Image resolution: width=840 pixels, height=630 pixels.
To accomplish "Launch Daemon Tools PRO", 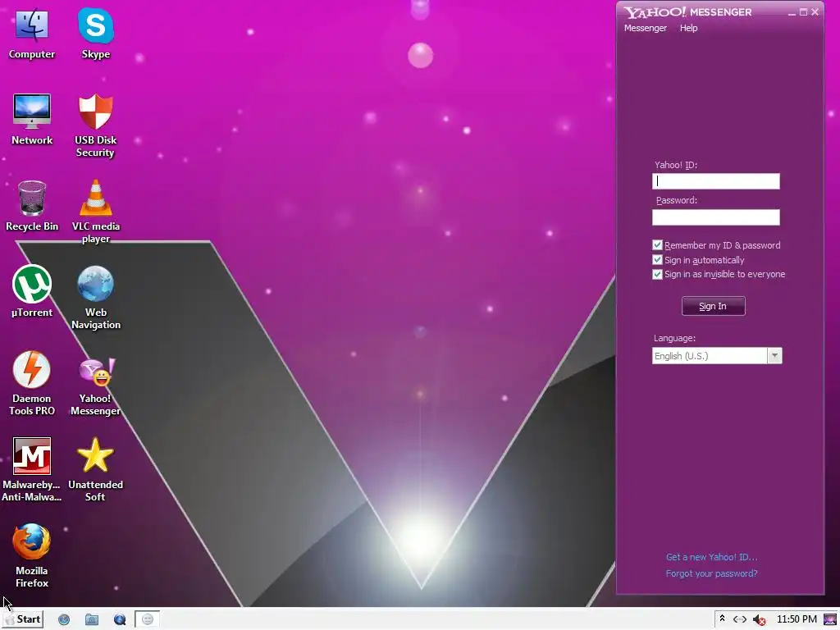I will (x=32, y=384).
